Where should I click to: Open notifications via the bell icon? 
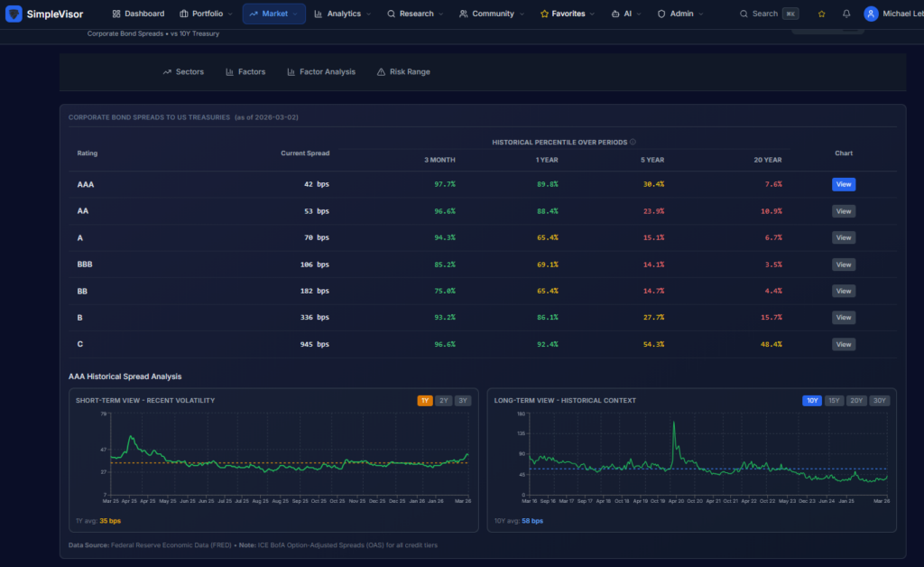click(846, 14)
